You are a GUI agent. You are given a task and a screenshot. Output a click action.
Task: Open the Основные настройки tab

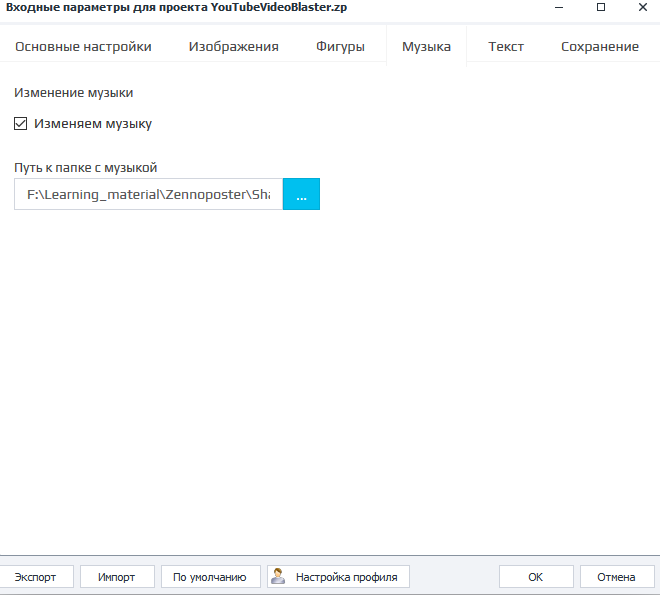pyautogui.click(x=83, y=46)
